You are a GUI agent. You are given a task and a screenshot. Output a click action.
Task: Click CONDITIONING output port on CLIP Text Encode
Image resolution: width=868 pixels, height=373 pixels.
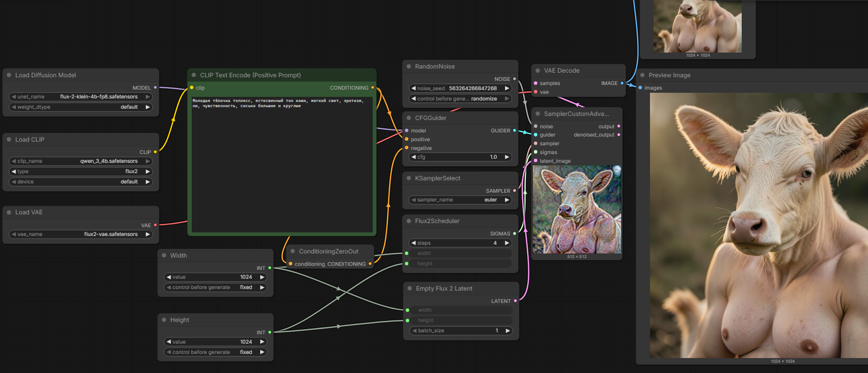(373, 88)
